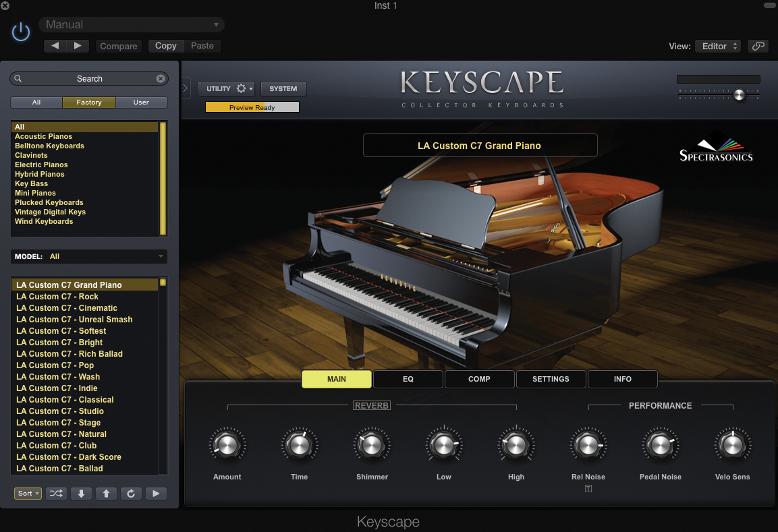Switch to the EQ tab
The height and width of the screenshot is (532, 778).
tap(408, 379)
